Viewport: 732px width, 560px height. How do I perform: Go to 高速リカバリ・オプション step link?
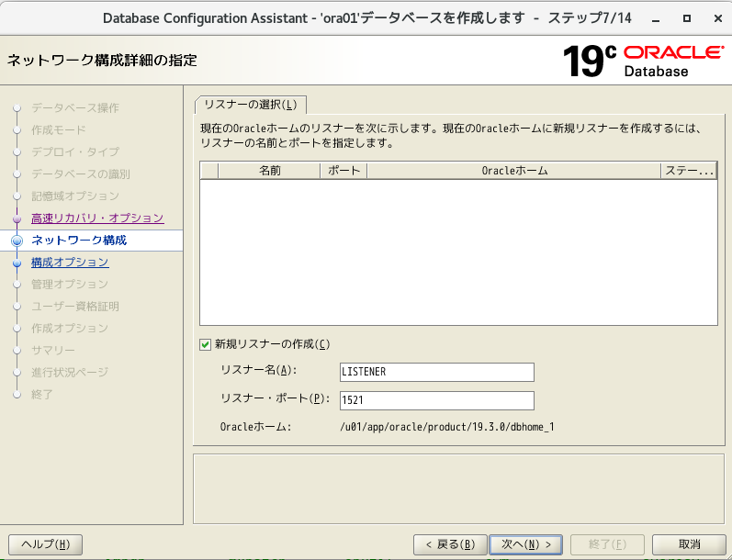(x=97, y=218)
